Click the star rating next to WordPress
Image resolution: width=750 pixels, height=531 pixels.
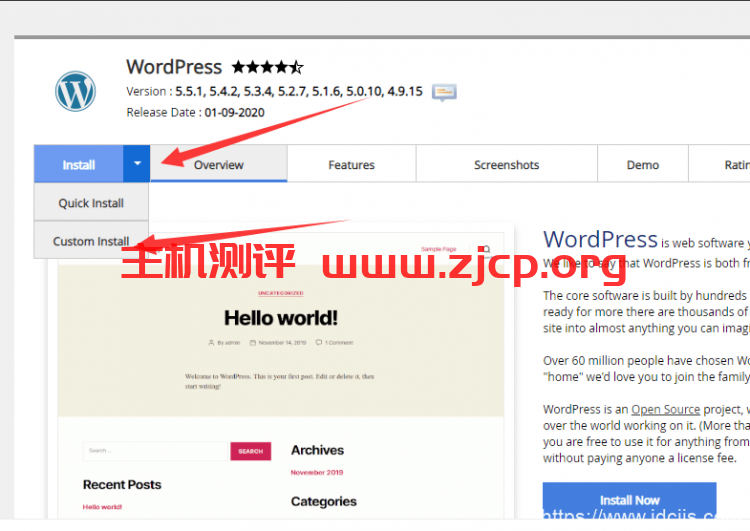coord(267,67)
